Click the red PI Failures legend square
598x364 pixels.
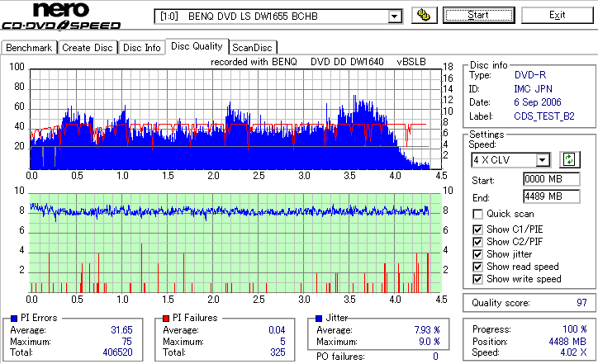point(166,319)
